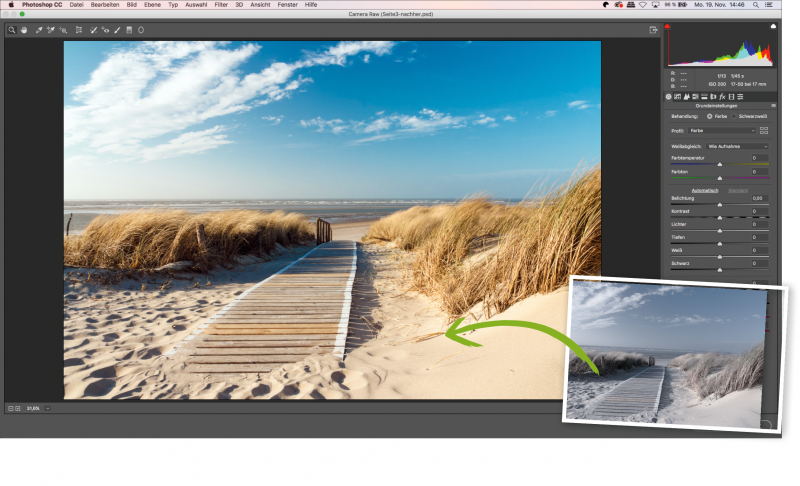
Task: Select the Radial Filter tool
Action: point(141,30)
